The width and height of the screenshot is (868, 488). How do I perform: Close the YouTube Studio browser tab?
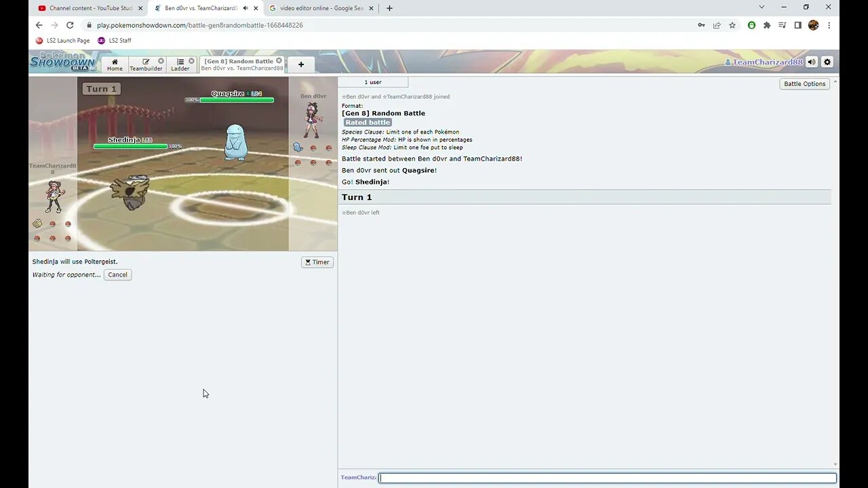pos(140,8)
